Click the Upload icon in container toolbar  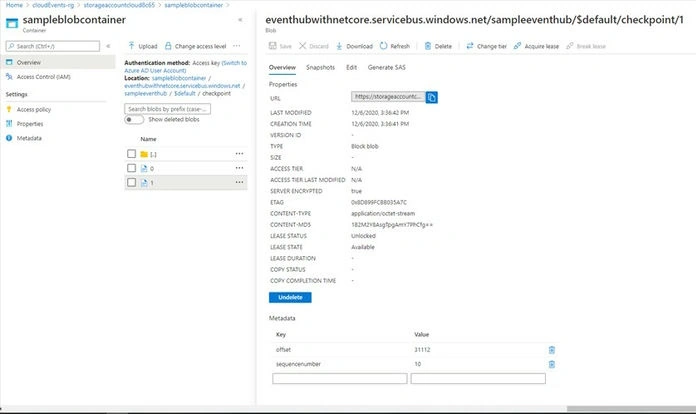tap(131, 46)
